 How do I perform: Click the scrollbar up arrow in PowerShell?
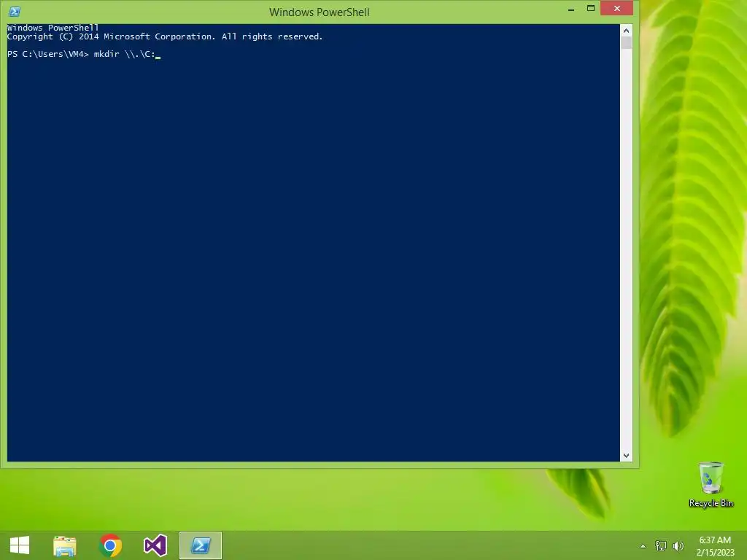pos(626,31)
